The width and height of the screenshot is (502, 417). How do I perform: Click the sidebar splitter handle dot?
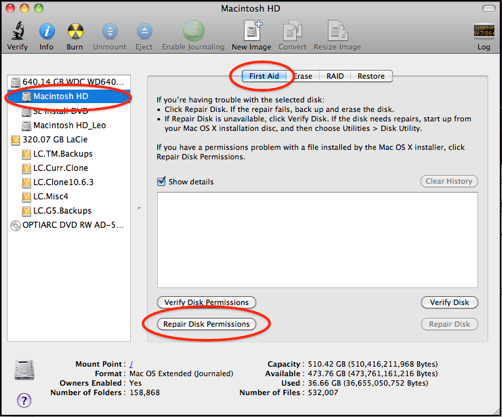click(139, 208)
